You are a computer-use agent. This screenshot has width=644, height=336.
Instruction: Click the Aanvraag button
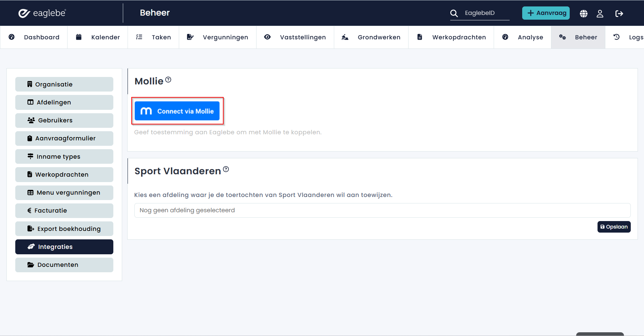(x=546, y=13)
